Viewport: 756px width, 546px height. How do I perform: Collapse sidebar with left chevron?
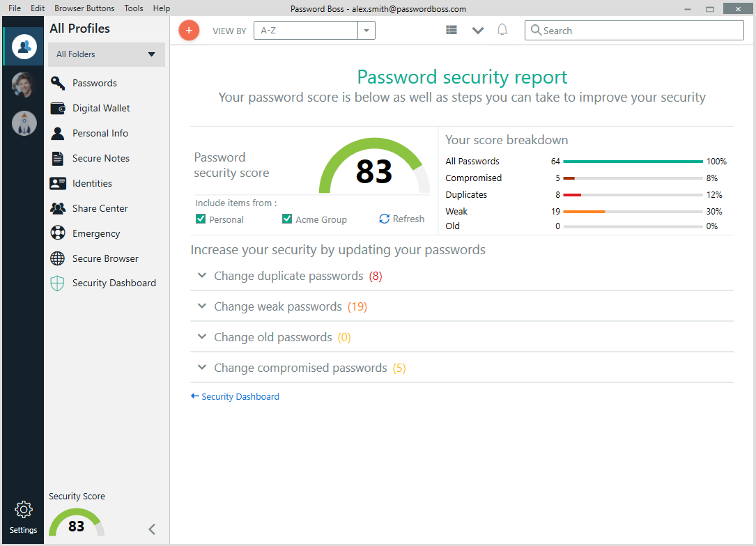pos(152,529)
